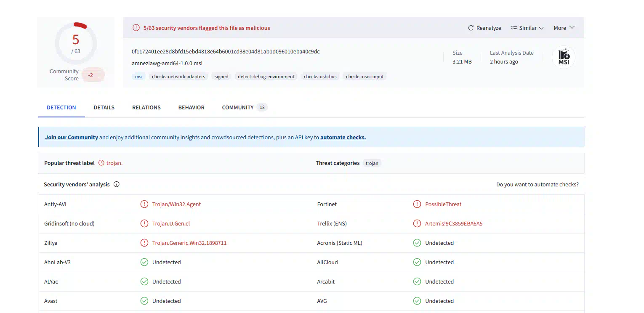Screen dimensions: 644x313
Task: Click the Gridinsoft (no cloud) vendor name
Action: pos(69,223)
